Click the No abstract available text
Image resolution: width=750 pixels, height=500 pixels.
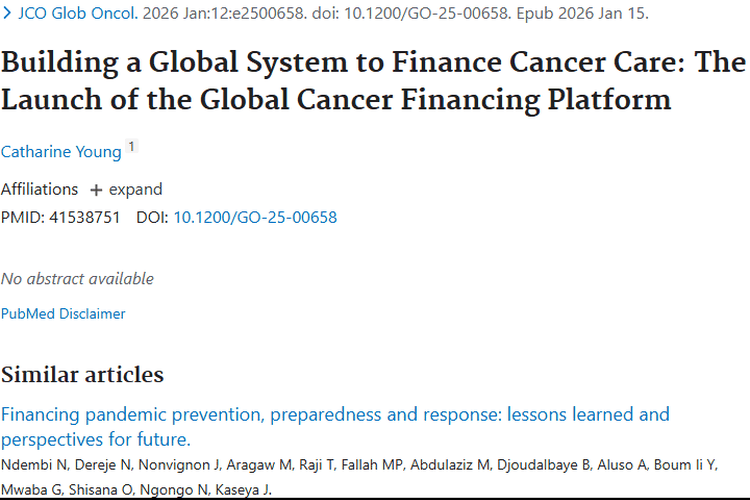77,279
